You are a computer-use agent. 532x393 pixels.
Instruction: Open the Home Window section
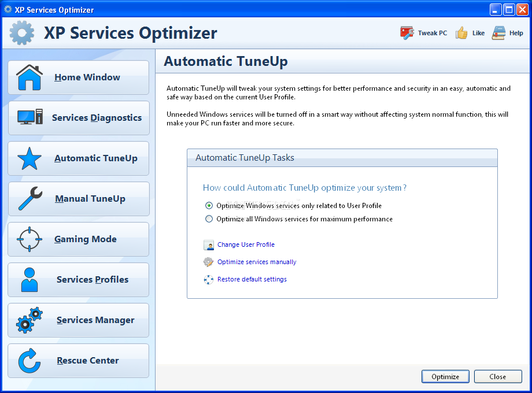tap(79, 77)
